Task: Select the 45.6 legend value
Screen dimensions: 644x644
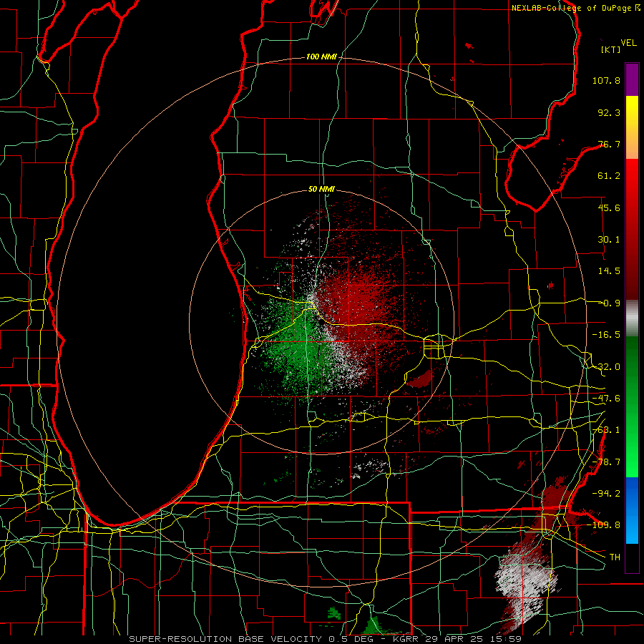Action: 609,208
